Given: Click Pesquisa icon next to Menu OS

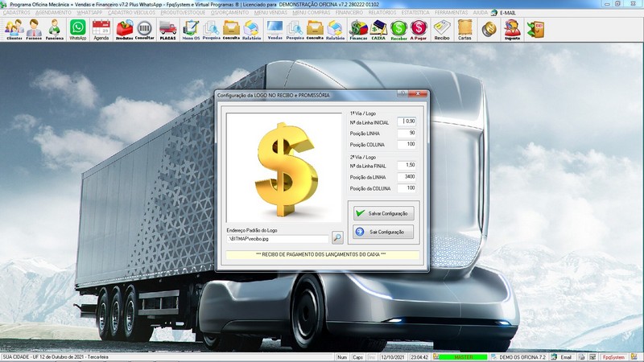Looking at the screenshot, I should [x=212, y=30].
